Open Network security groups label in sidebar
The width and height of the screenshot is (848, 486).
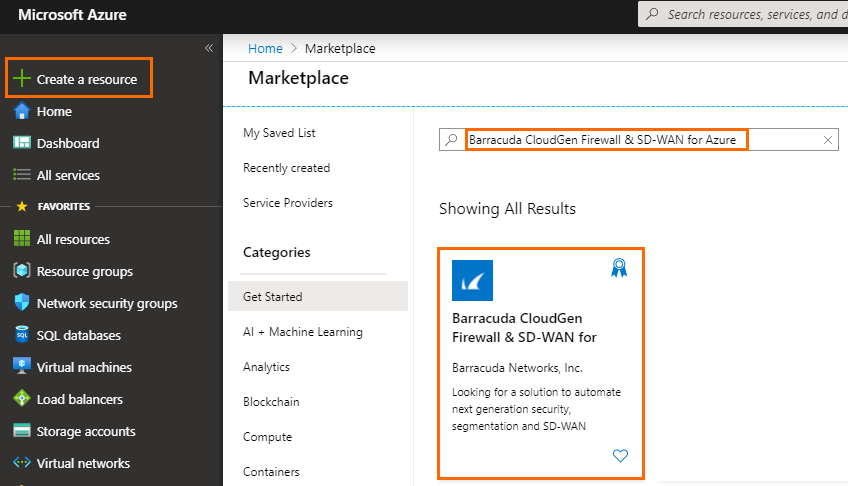pos(107,304)
